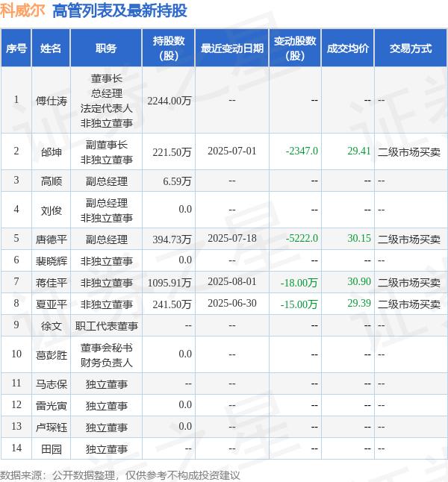Click the 姓名 column header
Viewport: 448px width, 482px height.
pyautogui.click(x=51, y=48)
